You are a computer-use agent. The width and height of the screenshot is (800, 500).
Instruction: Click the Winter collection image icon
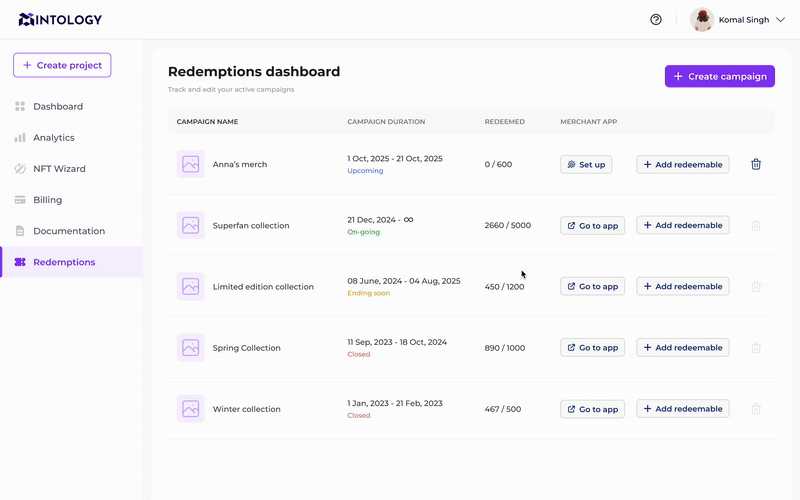[x=190, y=409]
